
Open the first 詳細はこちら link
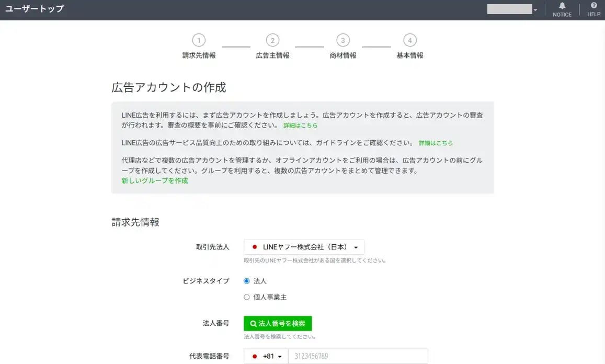coord(300,126)
